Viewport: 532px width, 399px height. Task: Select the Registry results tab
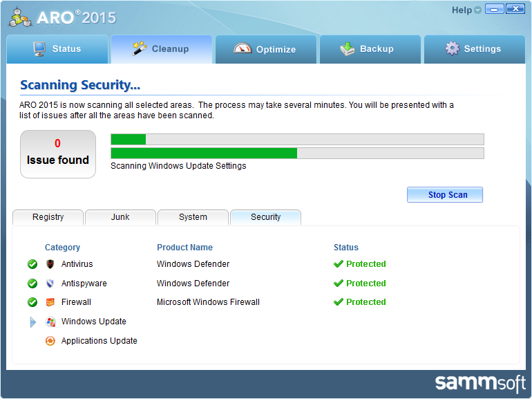click(48, 217)
